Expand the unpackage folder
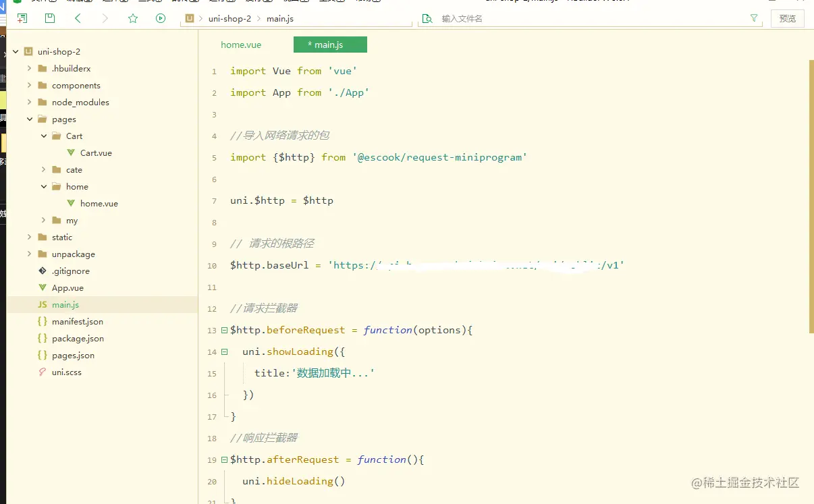Viewport: 814px width, 504px height. tap(30, 254)
